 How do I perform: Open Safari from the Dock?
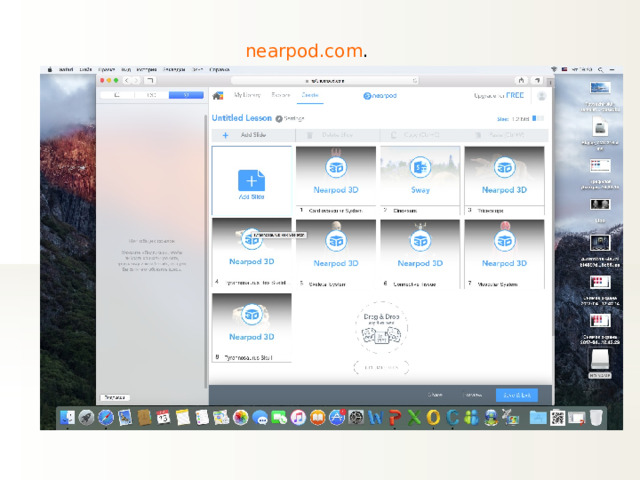(106, 418)
